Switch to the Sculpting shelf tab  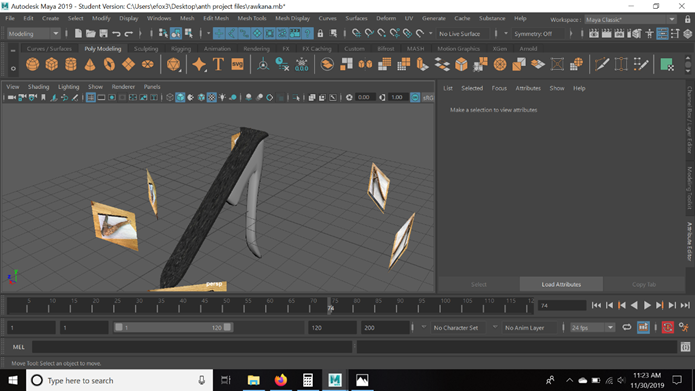click(146, 49)
